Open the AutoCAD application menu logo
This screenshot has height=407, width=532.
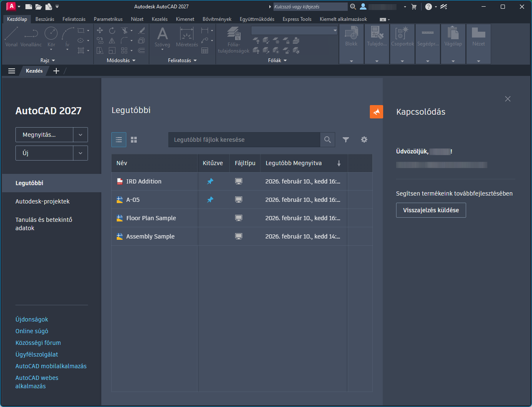point(11,6)
